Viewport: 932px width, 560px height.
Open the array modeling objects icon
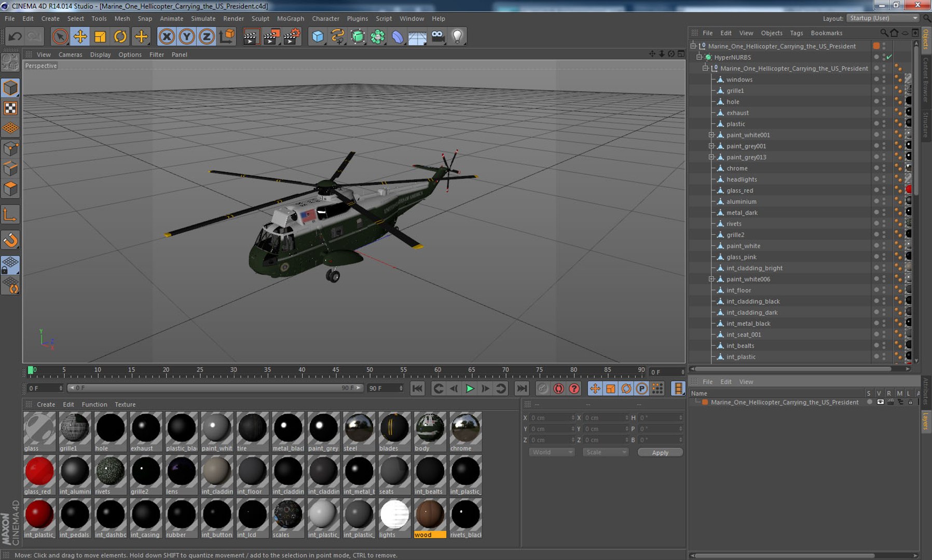pyautogui.click(x=378, y=36)
